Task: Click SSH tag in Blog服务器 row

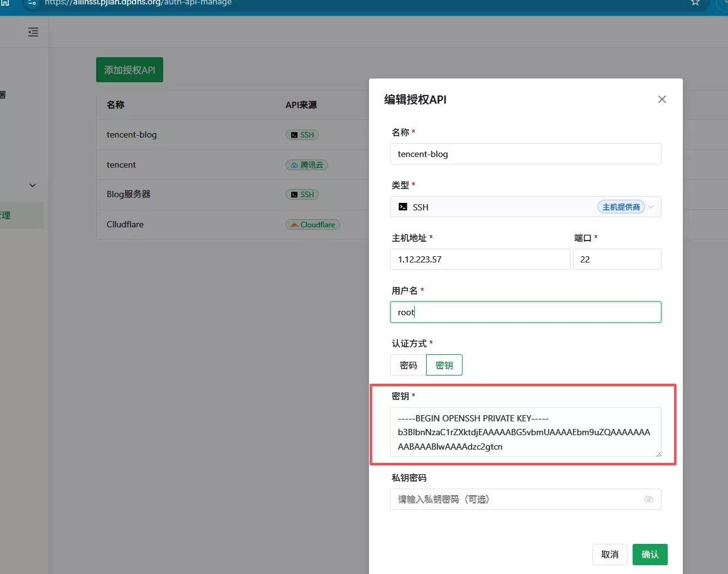Action: tap(301, 195)
